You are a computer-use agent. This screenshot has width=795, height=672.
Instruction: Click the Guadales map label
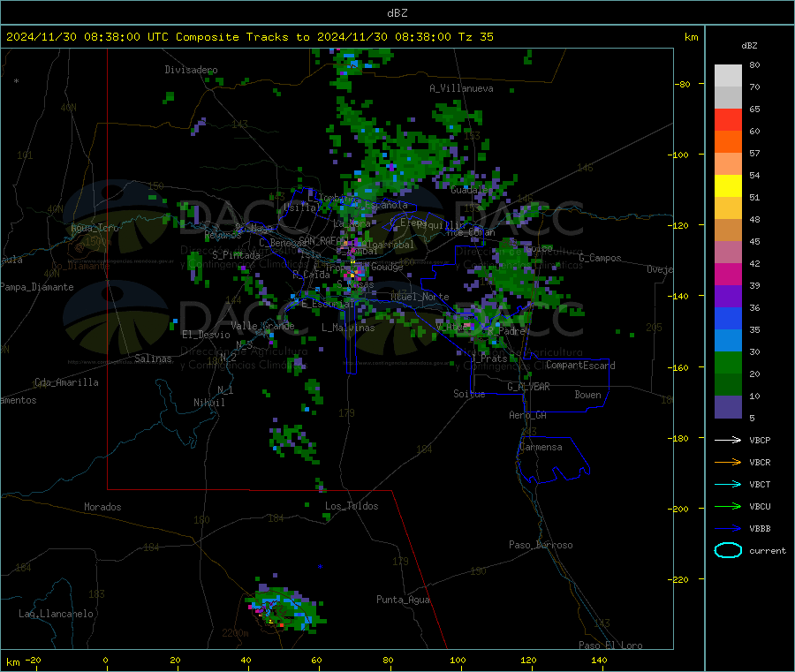tap(472, 190)
